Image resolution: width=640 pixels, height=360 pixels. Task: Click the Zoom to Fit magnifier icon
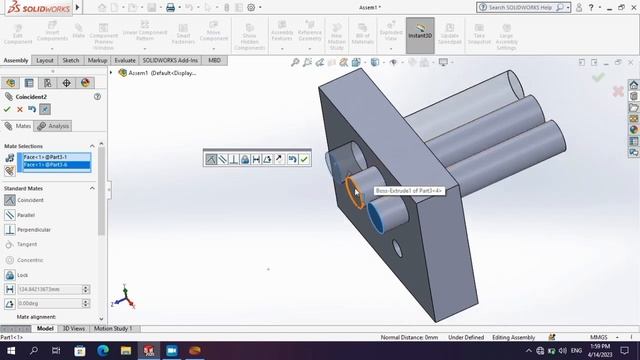(295, 62)
